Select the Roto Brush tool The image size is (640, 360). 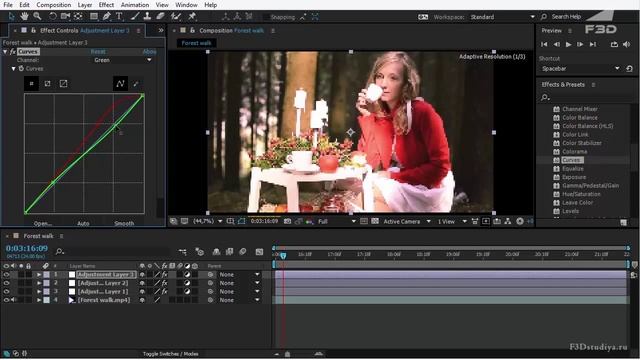coord(176,16)
